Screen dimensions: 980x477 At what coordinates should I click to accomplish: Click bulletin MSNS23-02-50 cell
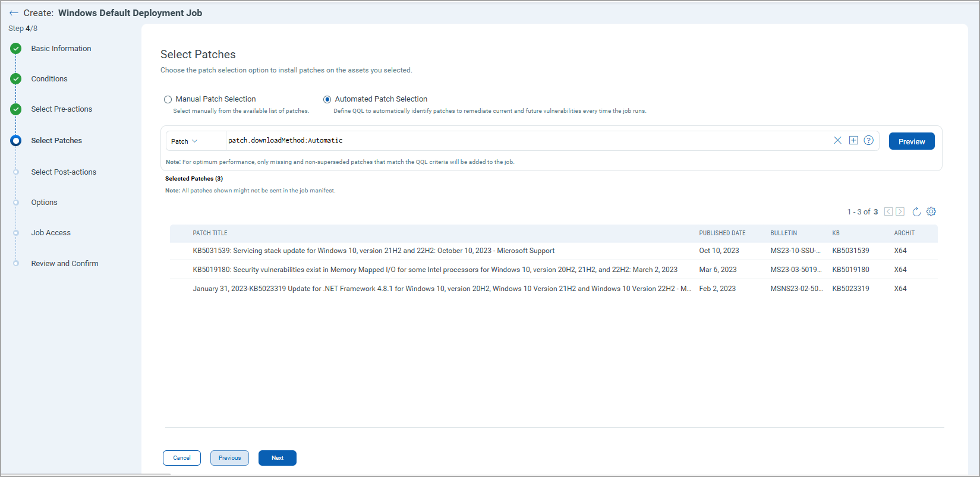797,289
